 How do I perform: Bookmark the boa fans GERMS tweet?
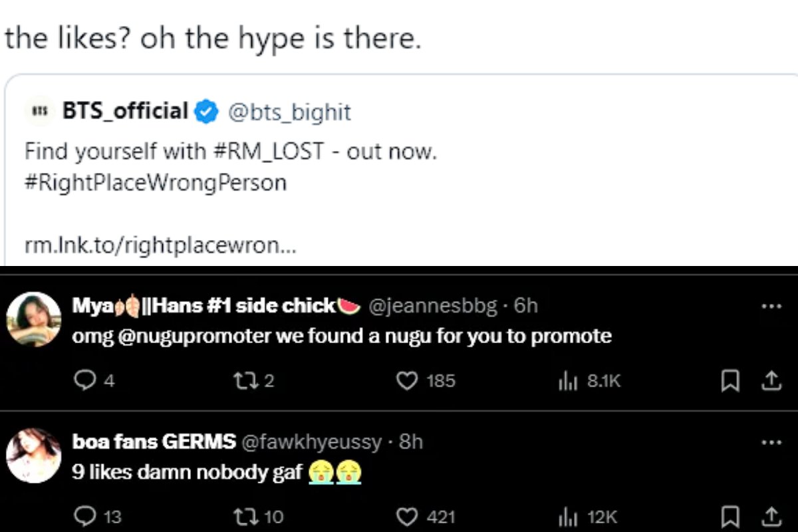[x=731, y=517]
